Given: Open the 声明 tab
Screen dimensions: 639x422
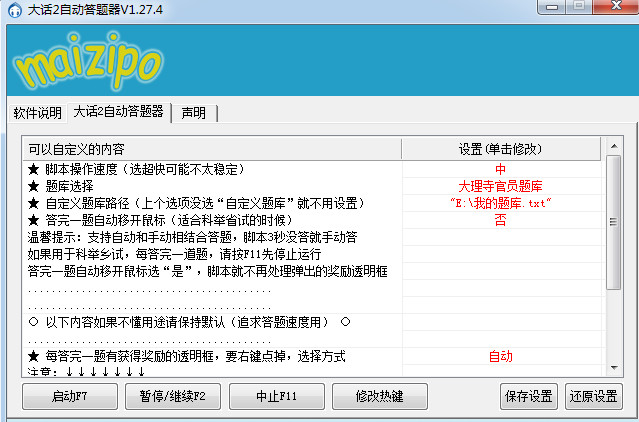Looking at the screenshot, I should tap(194, 113).
